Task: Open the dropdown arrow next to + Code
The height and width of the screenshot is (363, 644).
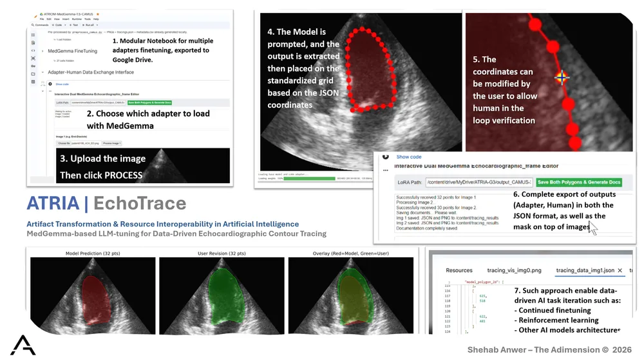Action: tap(65, 25)
